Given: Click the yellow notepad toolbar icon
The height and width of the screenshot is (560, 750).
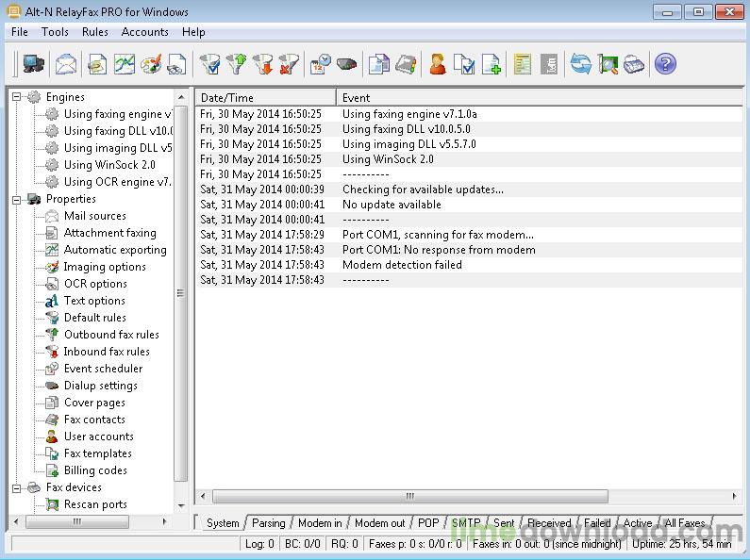Looking at the screenshot, I should (x=523, y=64).
